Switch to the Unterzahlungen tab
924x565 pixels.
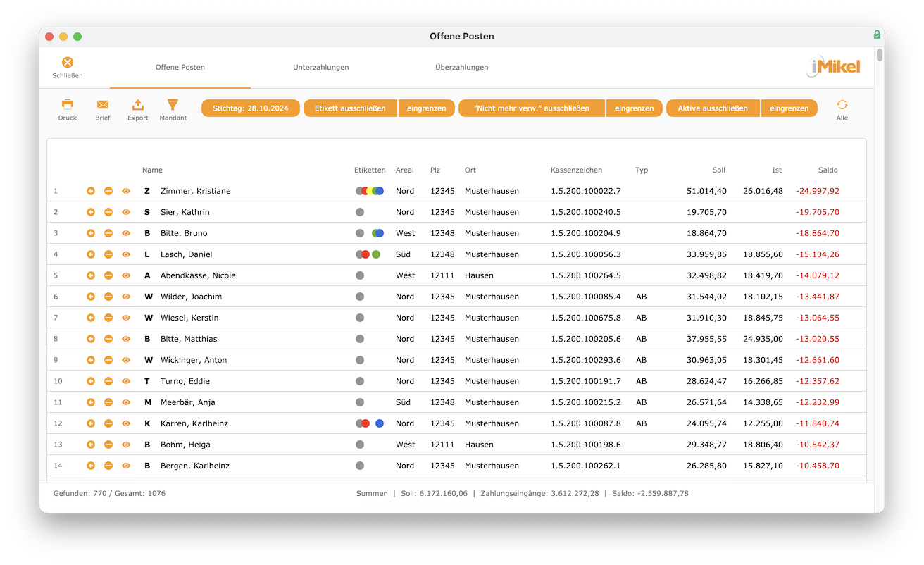[x=321, y=68]
